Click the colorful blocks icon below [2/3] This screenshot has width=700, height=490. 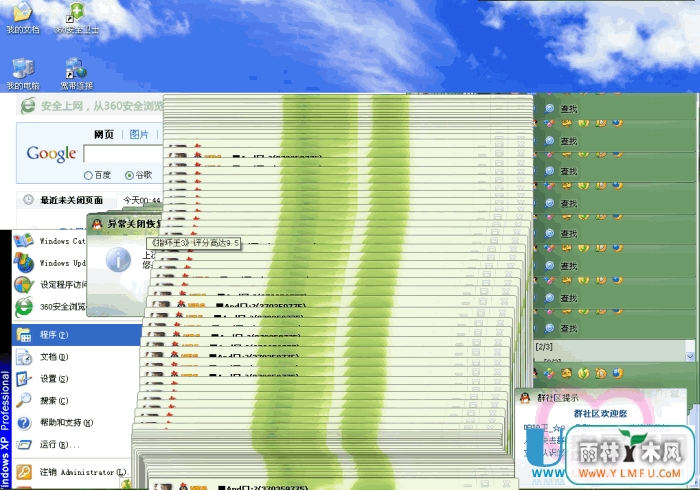[549, 373]
